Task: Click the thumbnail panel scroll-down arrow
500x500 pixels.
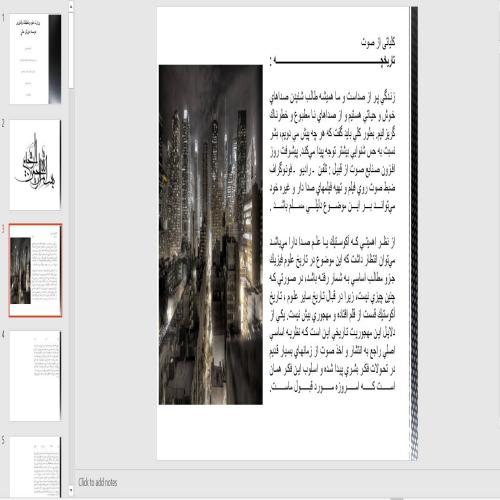Action: (71, 490)
